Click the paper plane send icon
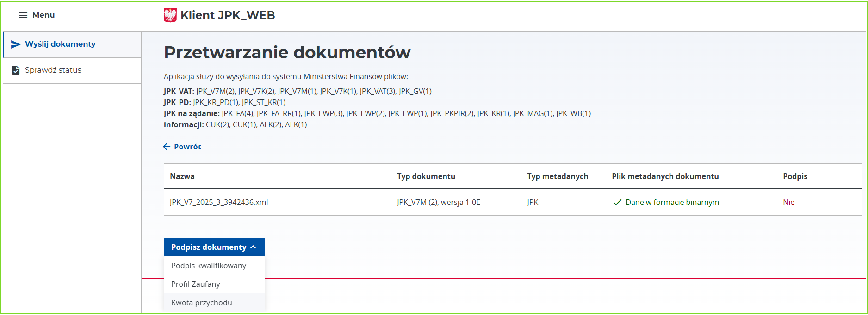The image size is (868, 315). coord(16,44)
